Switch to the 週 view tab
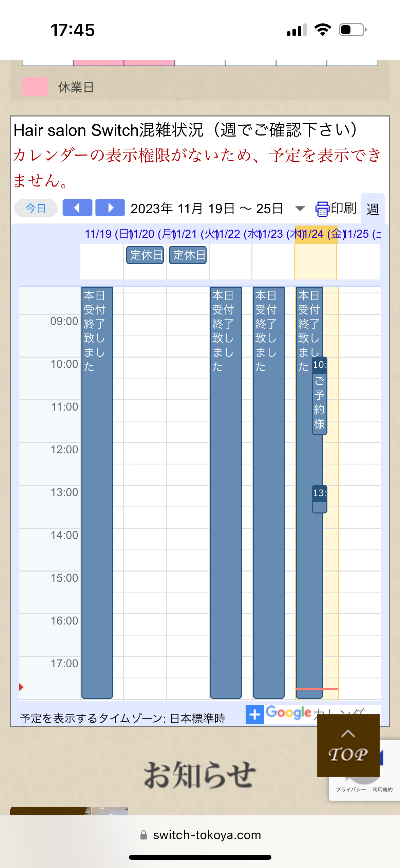400x868 pixels. tap(372, 209)
